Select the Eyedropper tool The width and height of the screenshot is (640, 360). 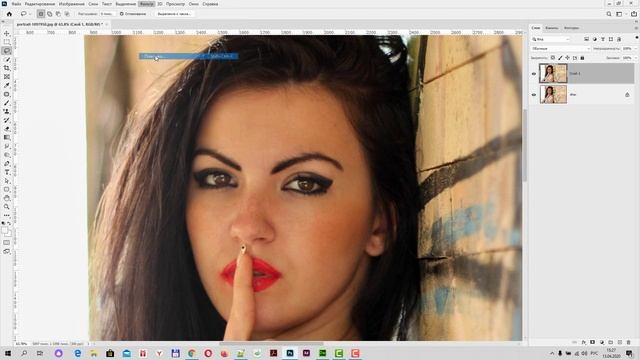pos(7,85)
